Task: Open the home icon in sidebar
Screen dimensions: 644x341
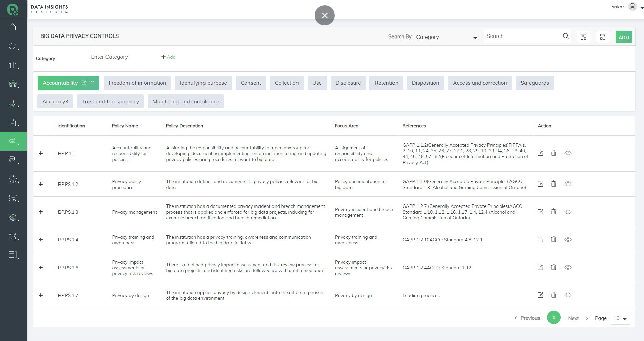Action: coord(13,27)
